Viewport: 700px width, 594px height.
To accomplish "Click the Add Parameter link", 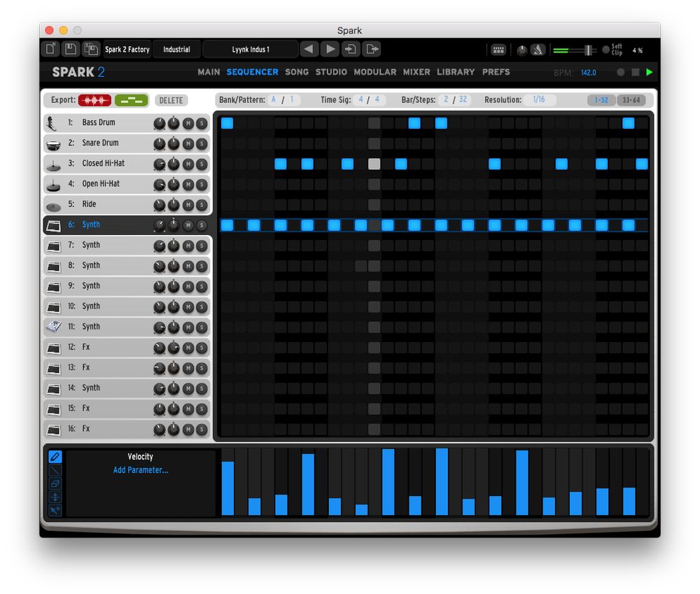I will 141,470.
